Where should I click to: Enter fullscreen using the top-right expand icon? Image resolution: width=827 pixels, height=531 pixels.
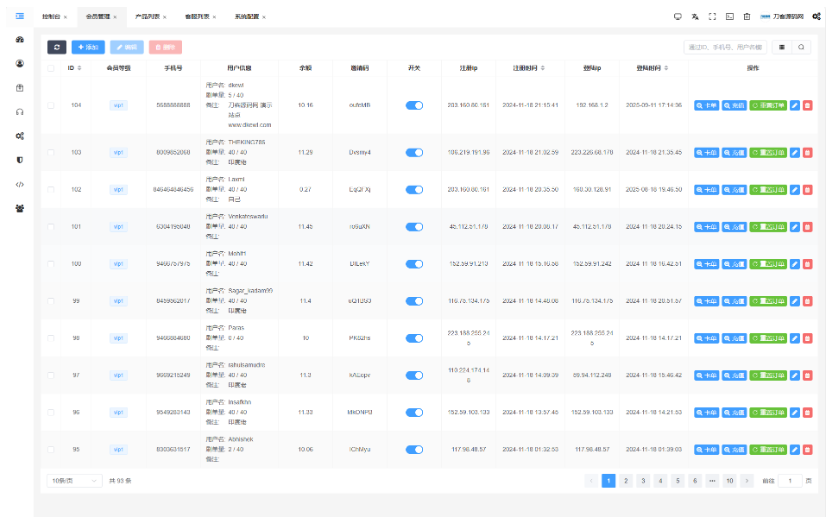[712, 17]
